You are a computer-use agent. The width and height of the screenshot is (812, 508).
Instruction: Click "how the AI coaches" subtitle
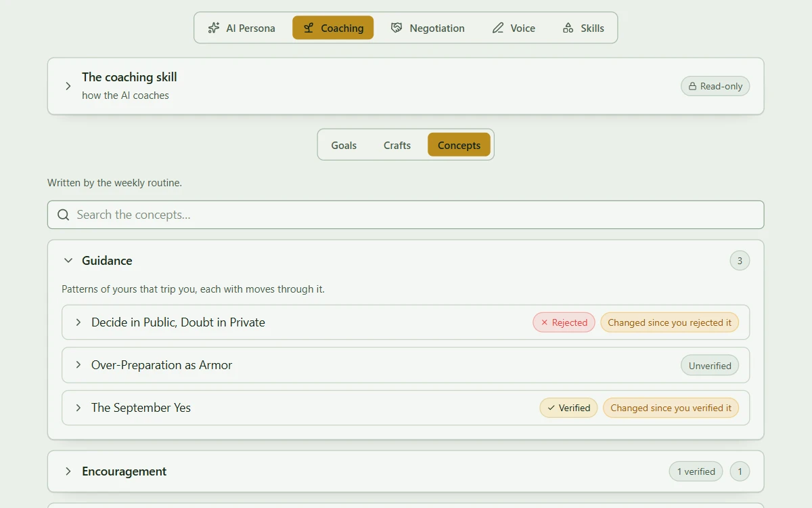(125, 96)
